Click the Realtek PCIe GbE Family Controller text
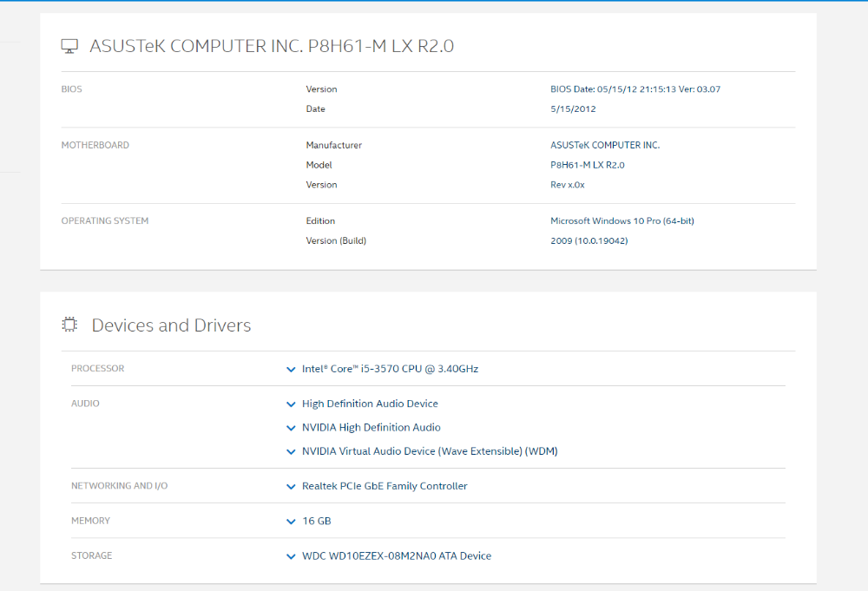 point(385,486)
